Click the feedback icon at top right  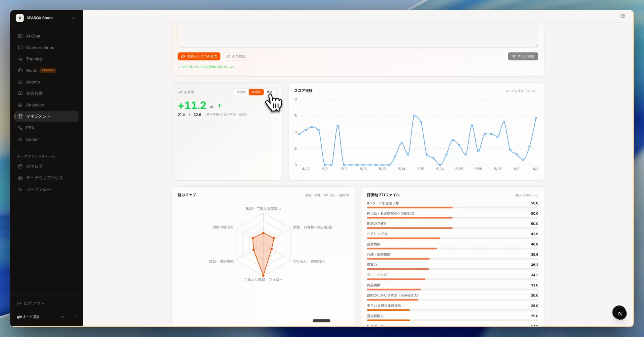coord(623,16)
